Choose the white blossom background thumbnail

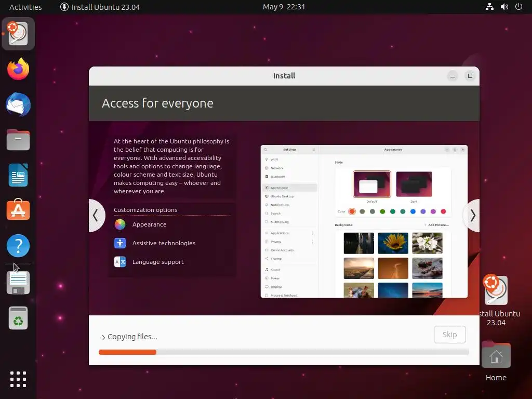point(427,243)
